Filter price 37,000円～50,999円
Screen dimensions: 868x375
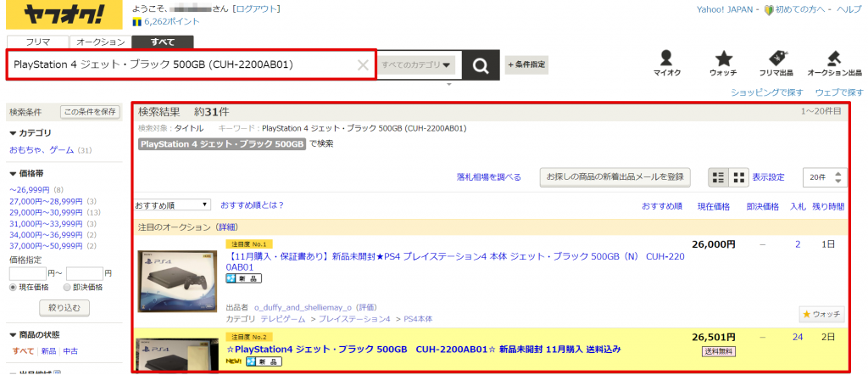46,246
